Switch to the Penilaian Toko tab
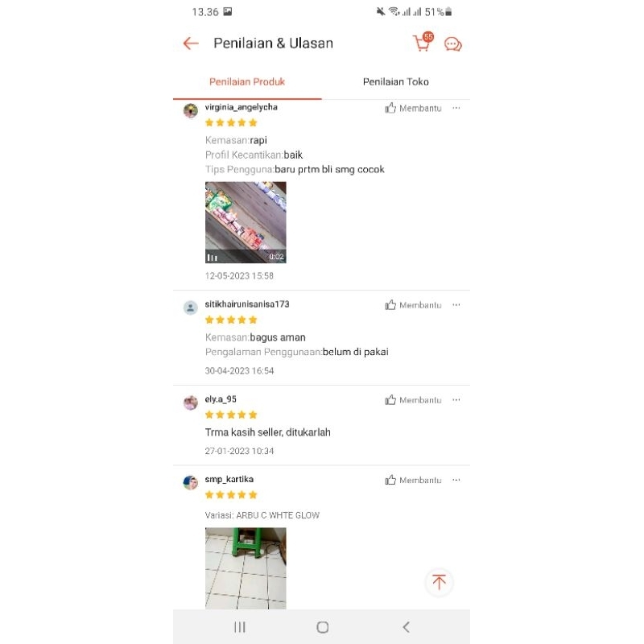The image size is (644, 644). pyautogui.click(x=395, y=82)
